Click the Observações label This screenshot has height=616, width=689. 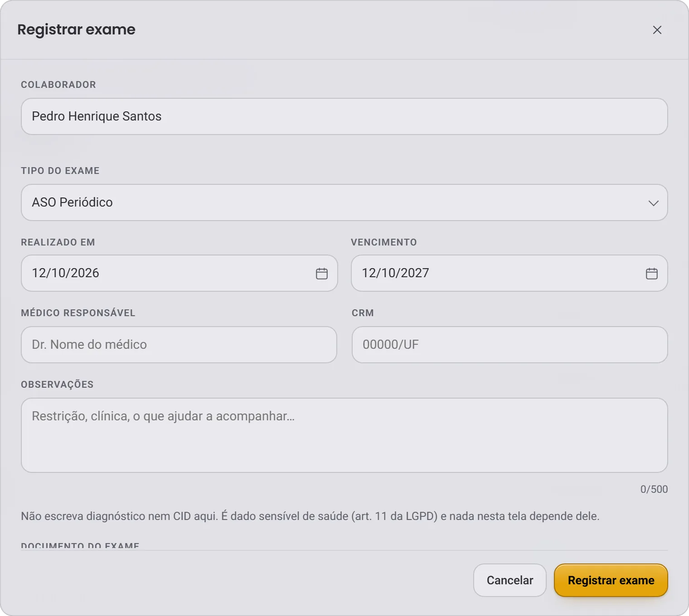pyautogui.click(x=57, y=385)
